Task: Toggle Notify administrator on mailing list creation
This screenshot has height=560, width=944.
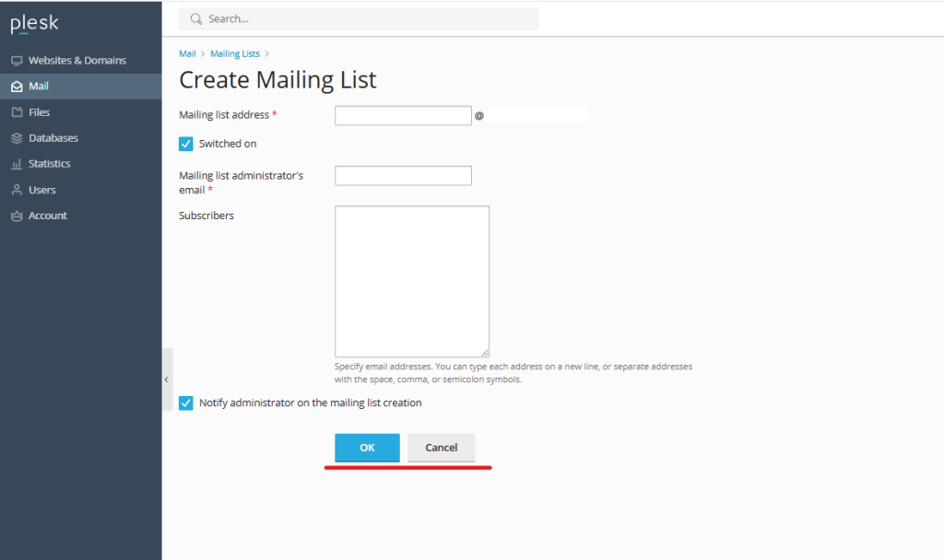Action: (186, 403)
